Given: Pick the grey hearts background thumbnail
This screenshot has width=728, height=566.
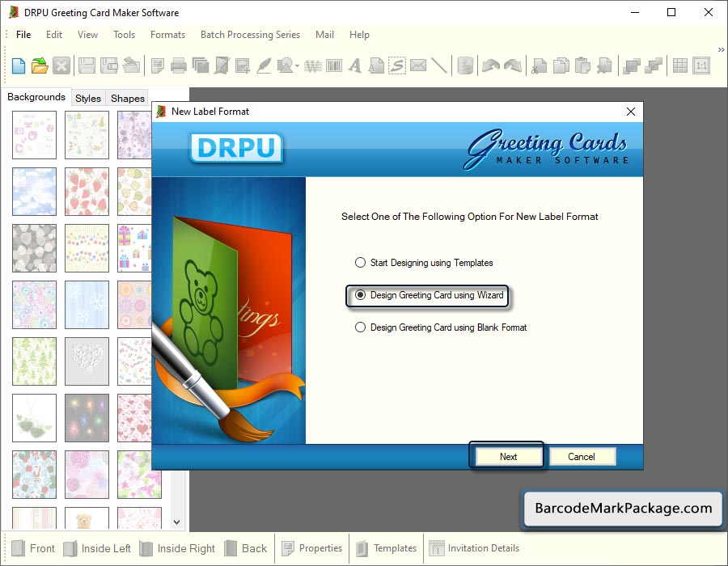Looking at the screenshot, I should point(34,248).
